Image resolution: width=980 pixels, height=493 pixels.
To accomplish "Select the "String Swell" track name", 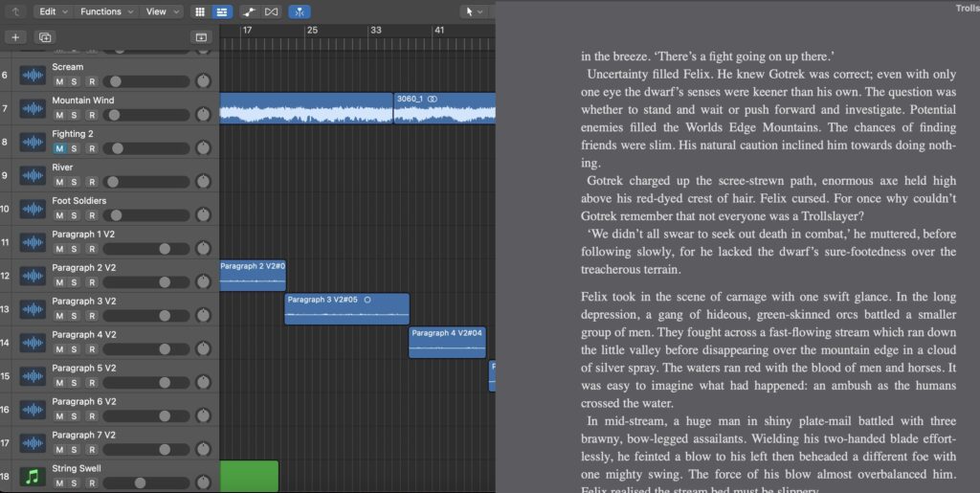I will tap(77, 468).
